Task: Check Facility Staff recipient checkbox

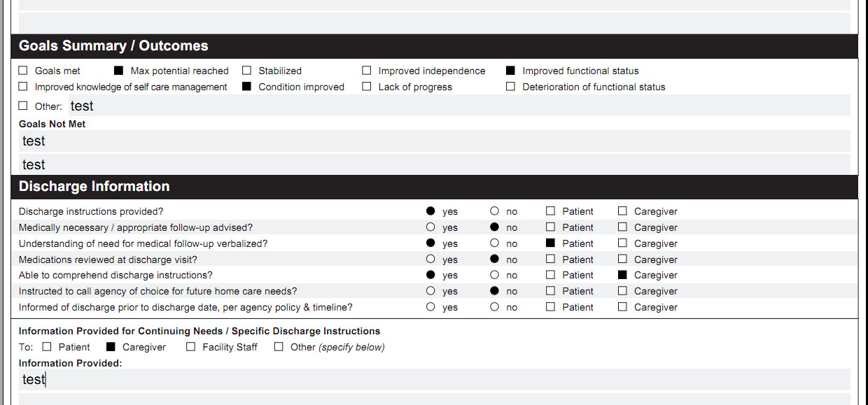Action: coord(190,347)
